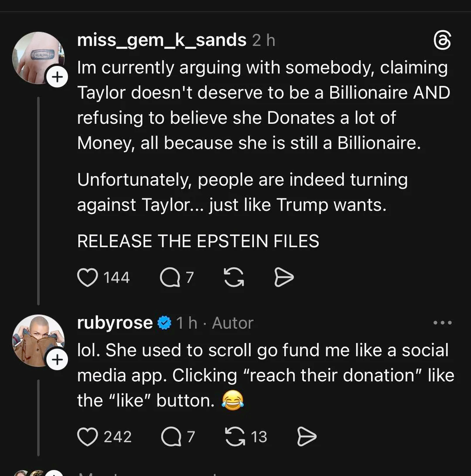Visit the miss_gem_k_sands username link
This screenshot has height=476, width=471.
coord(162,41)
